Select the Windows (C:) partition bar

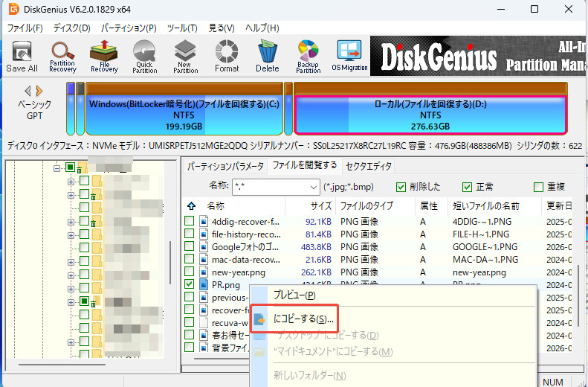[184, 109]
